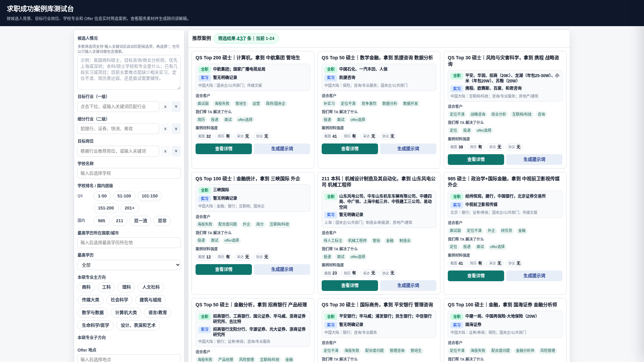
Task: Select the 计算机大类 major chip
Action: coord(126,313)
